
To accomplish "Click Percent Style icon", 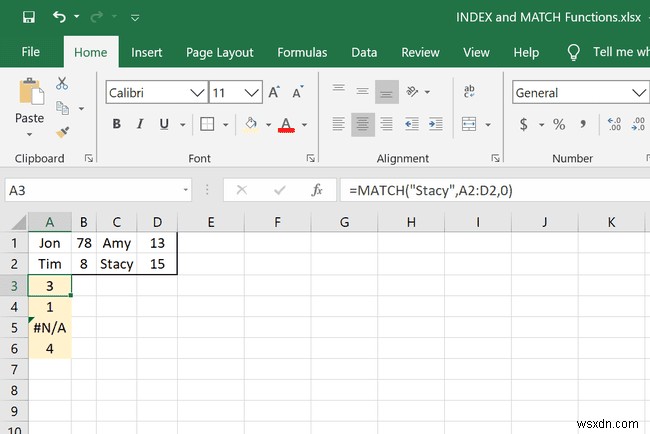I will pyautogui.click(x=559, y=124).
